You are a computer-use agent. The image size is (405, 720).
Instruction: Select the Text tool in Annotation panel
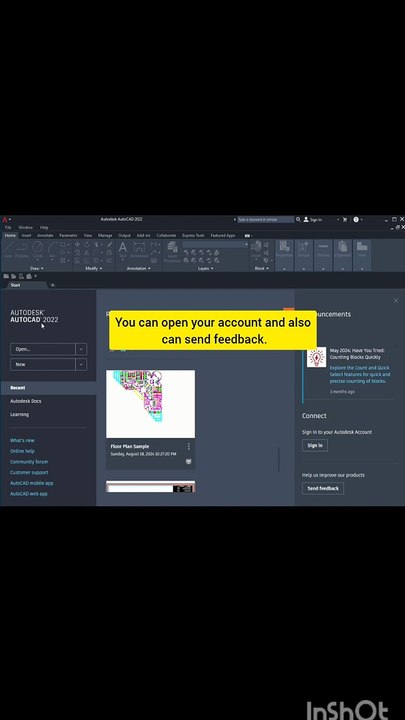pyautogui.click(x=123, y=250)
